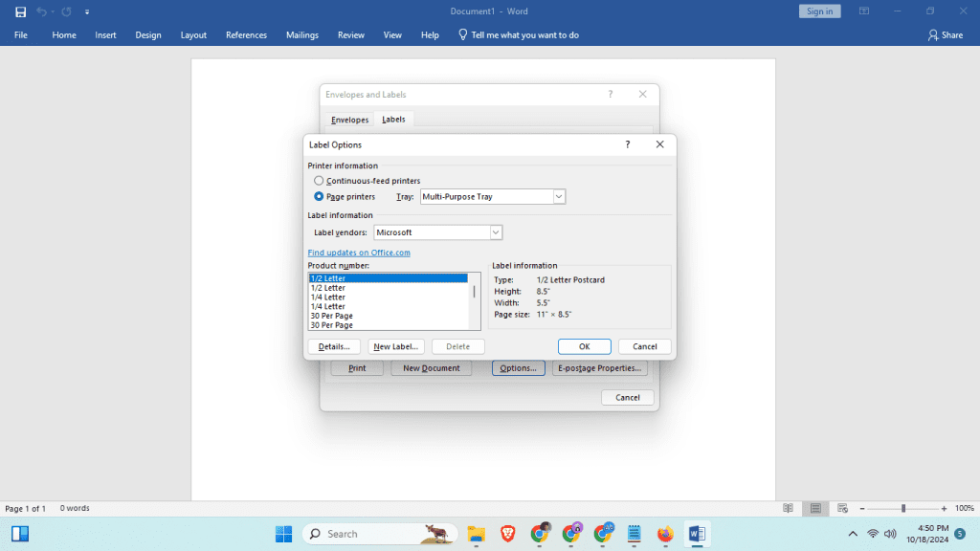Select first 30 Per Page product entry
This screenshot has width=980, height=551.
[331, 316]
